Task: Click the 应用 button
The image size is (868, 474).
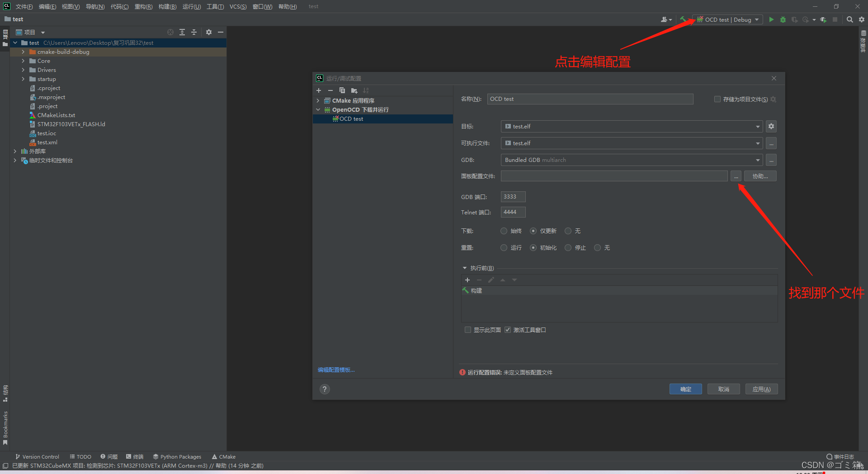Action: (762, 389)
